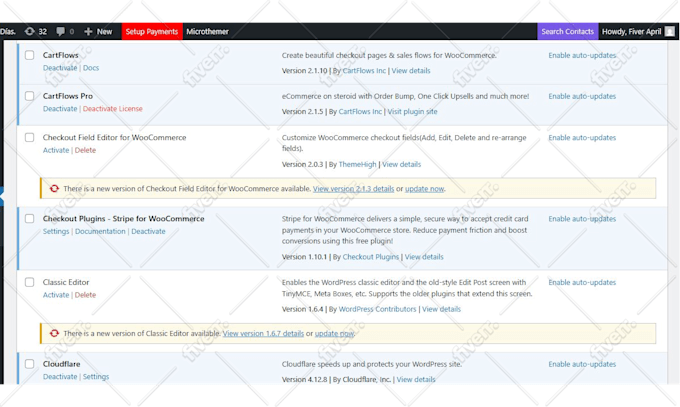Click Search Contacts button
The image size is (680, 407).
point(567,31)
